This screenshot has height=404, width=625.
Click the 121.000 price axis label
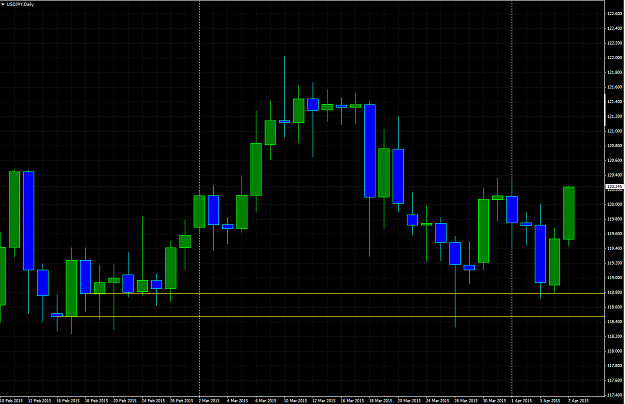(x=615, y=131)
